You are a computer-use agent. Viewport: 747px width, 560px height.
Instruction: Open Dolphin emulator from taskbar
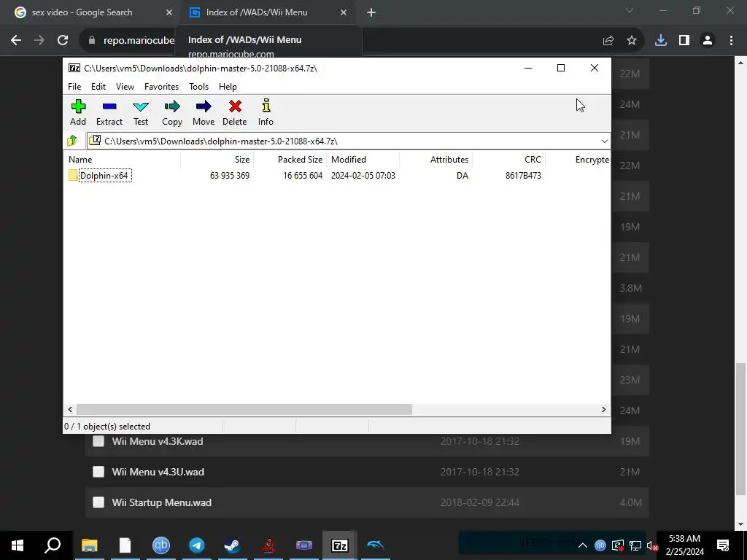tap(376, 545)
